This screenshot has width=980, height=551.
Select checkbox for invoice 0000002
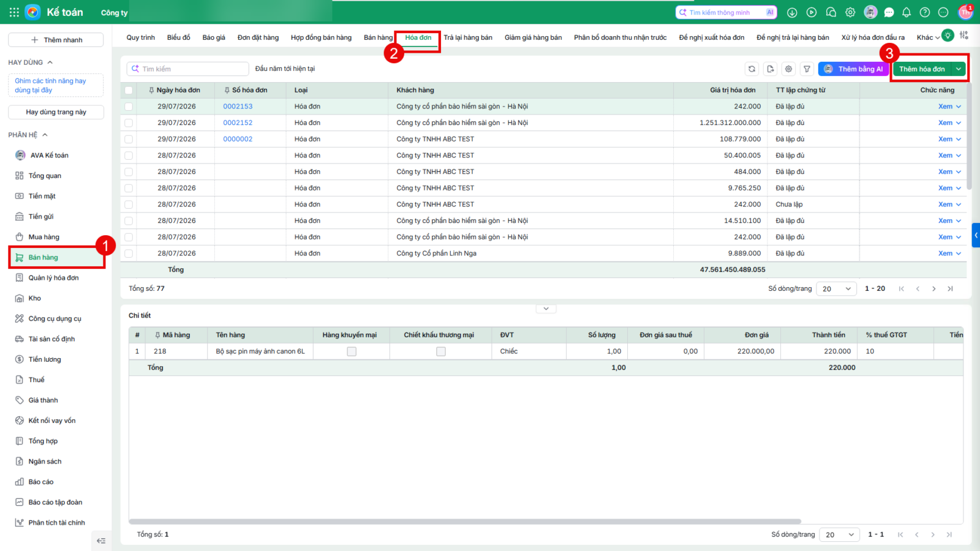point(129,139)
